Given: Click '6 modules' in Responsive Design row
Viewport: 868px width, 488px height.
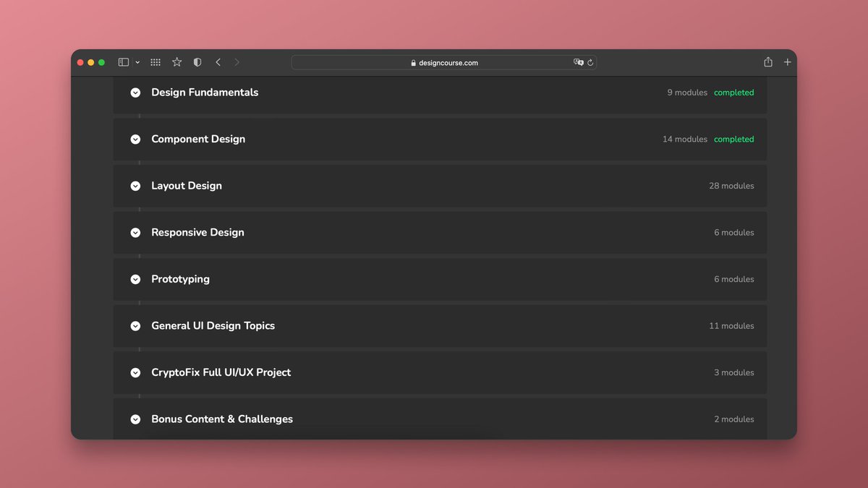Looking at the screenshot, I should 734,233.
